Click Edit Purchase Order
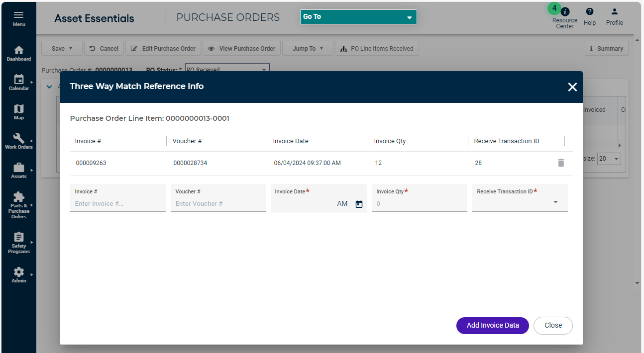 [163, 48]
